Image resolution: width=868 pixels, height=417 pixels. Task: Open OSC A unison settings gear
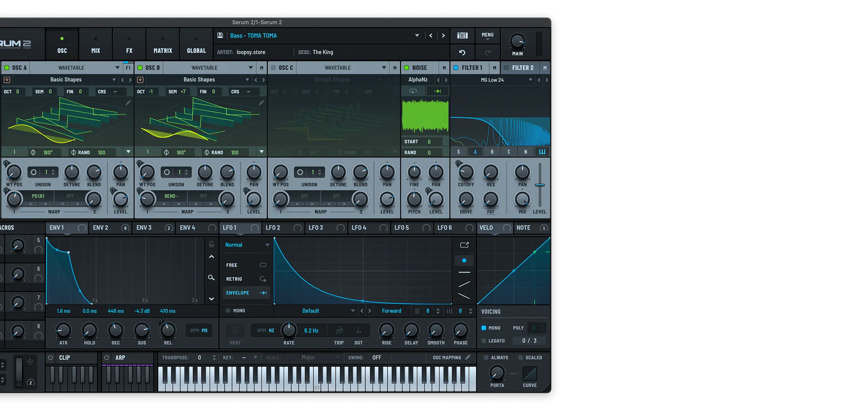point(33,172)
